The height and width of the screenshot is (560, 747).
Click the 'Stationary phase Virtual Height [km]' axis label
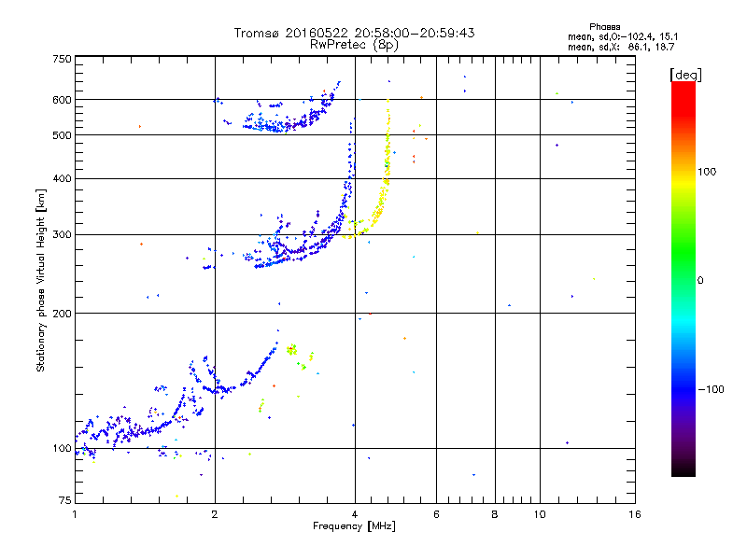(41, 281)
